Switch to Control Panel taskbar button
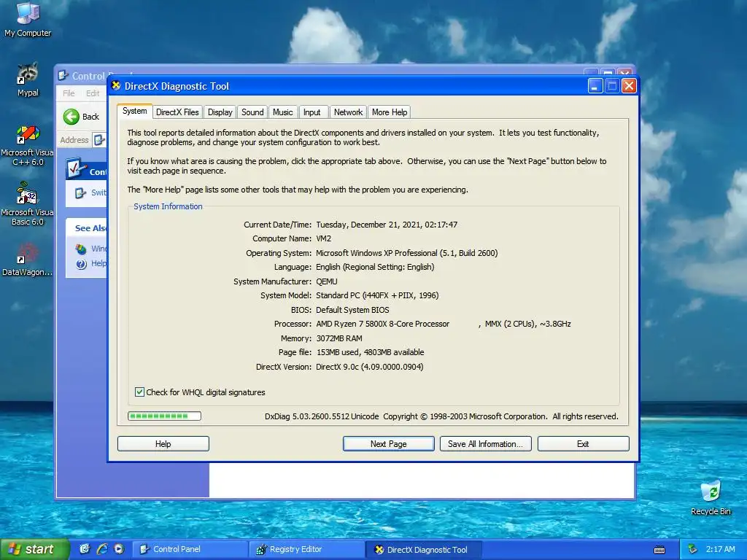Screen dimensions: 747x560 190,550
